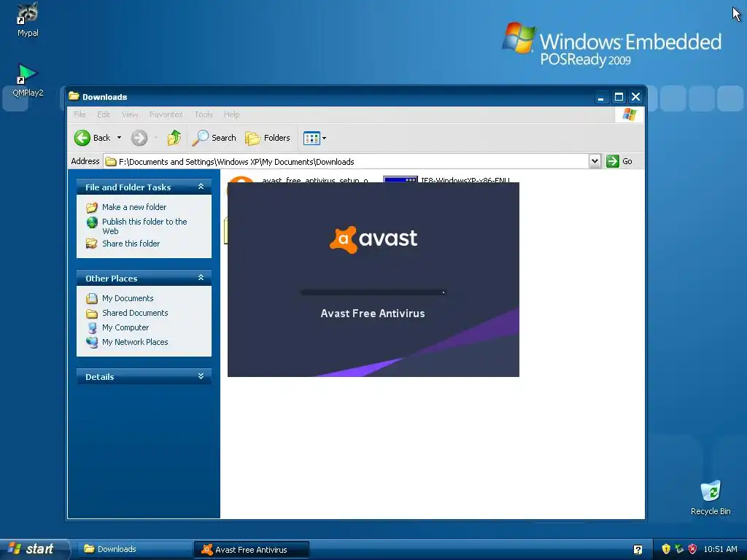747x560 pixels.
Task: Open the Back history dropdown arrow
Action: pyautogui.click(x=119, y=138)
